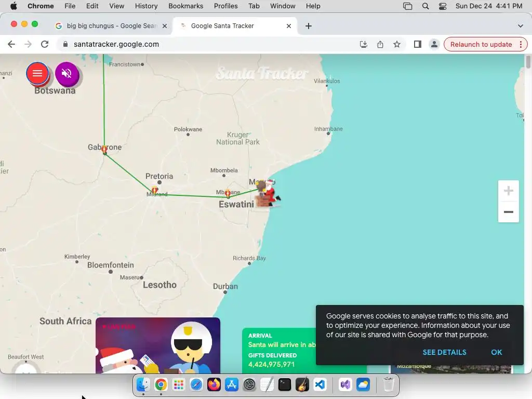The width and height of the screenshot is (532, 399).
Task: Open Firefox from the dock
Action: [214, 385]
